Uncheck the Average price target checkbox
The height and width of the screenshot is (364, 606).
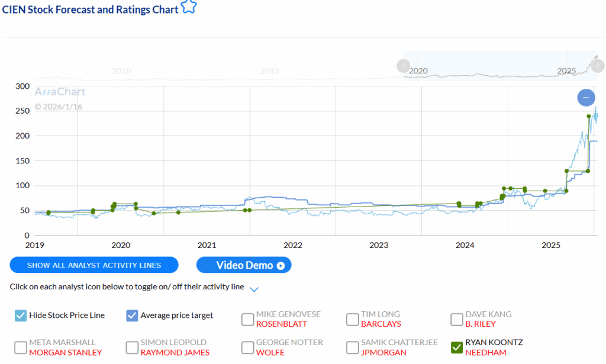coord(132,315)
